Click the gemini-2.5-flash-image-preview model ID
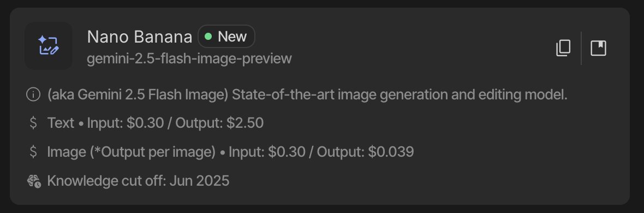 pos(189,58)
